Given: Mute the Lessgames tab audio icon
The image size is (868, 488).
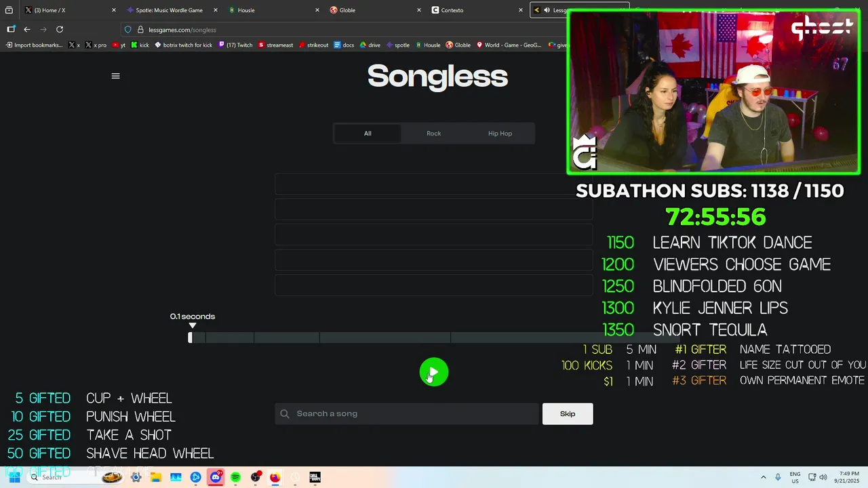Looking at the screenshot, I should [547, 10].
